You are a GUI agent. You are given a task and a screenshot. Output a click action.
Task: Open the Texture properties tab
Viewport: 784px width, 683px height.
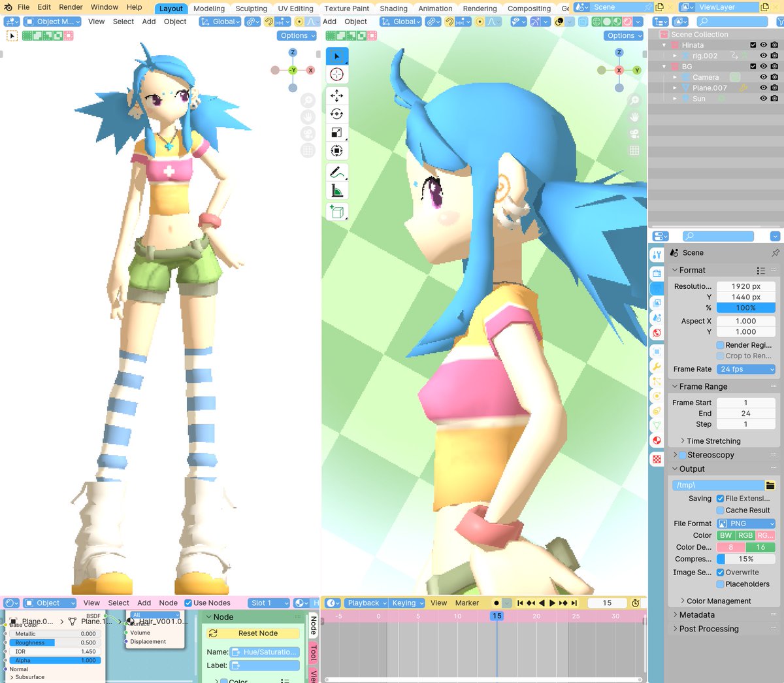[657, 459]
